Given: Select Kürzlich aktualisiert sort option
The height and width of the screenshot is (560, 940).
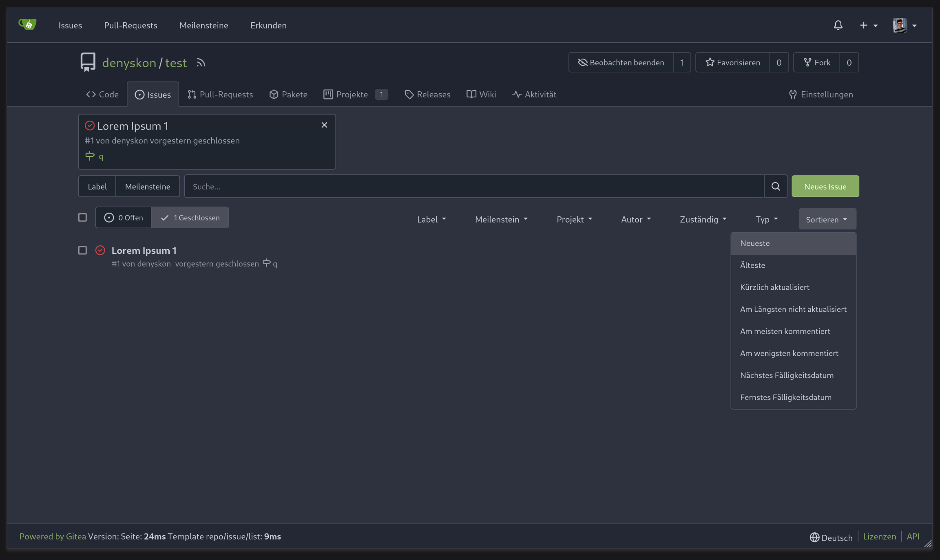Looking at the screenshot, I should click(794, 287).
